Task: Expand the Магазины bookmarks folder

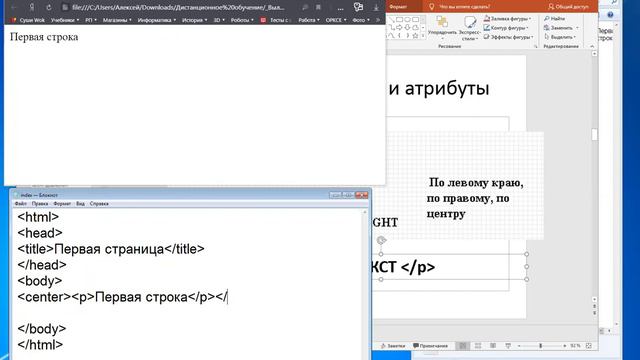Action: click(x=117, y=20)
